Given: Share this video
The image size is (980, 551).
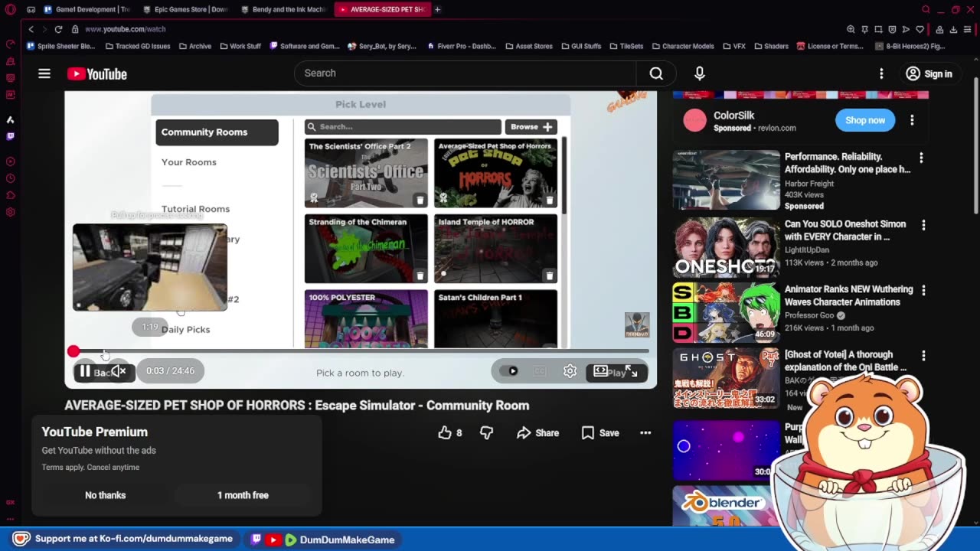Looking at the screenshot, I should click(x=537, y=433).
